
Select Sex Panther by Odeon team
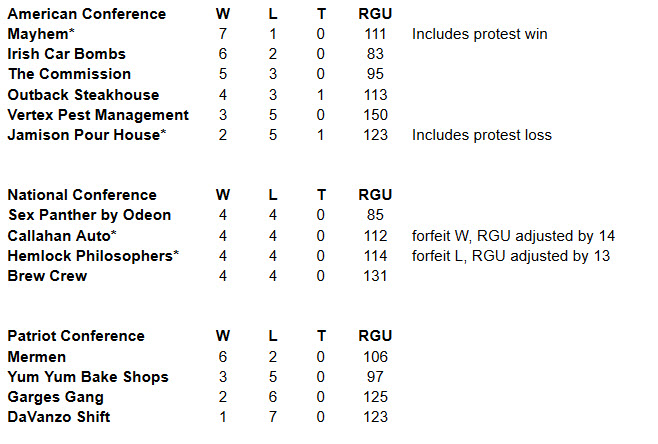(89, 215)
